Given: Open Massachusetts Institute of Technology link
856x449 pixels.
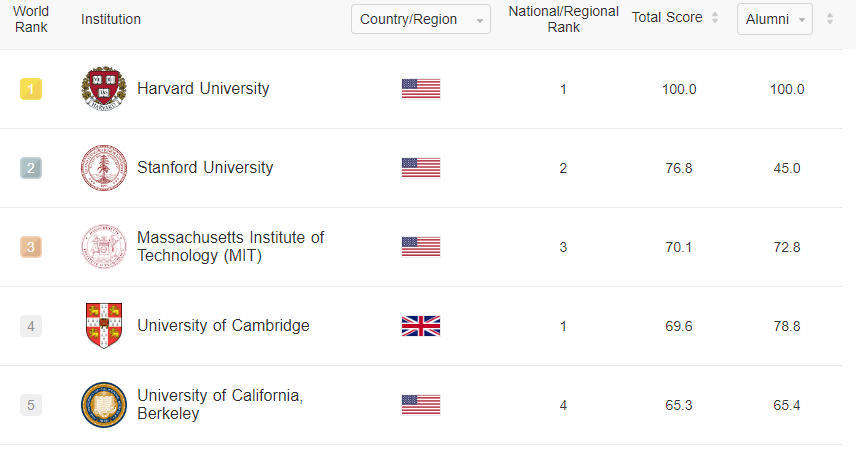Looking at the screenshot, I should [x=230, y=247].
